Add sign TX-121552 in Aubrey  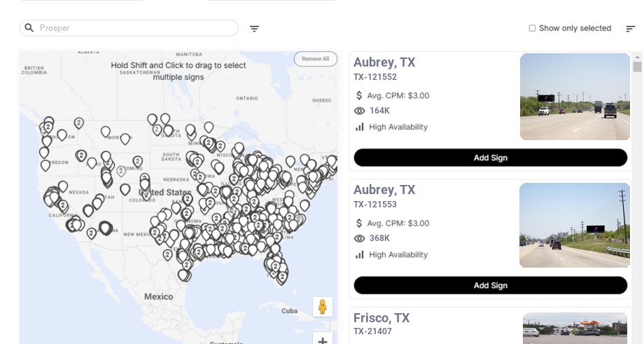[x=490, y=158]
